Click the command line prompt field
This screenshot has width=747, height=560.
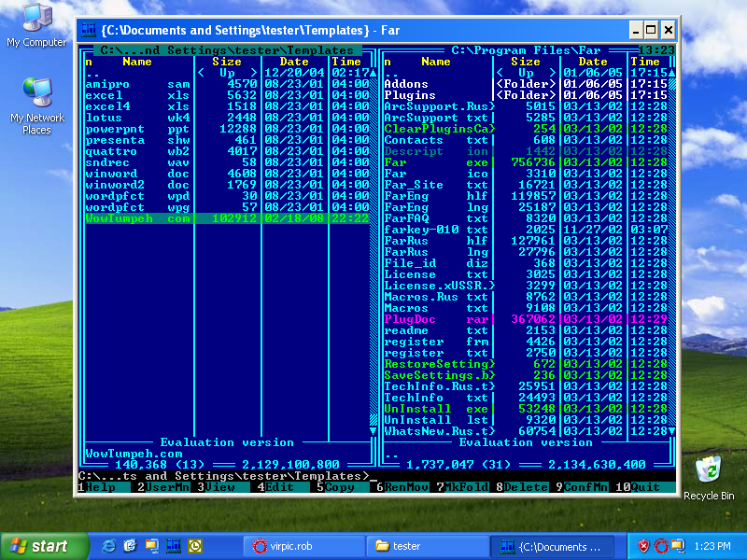point(377,476)
